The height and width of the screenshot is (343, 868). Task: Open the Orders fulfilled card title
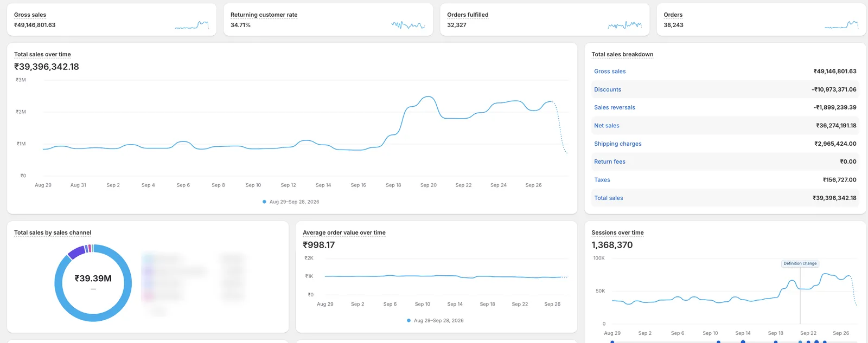pos(468,15)
